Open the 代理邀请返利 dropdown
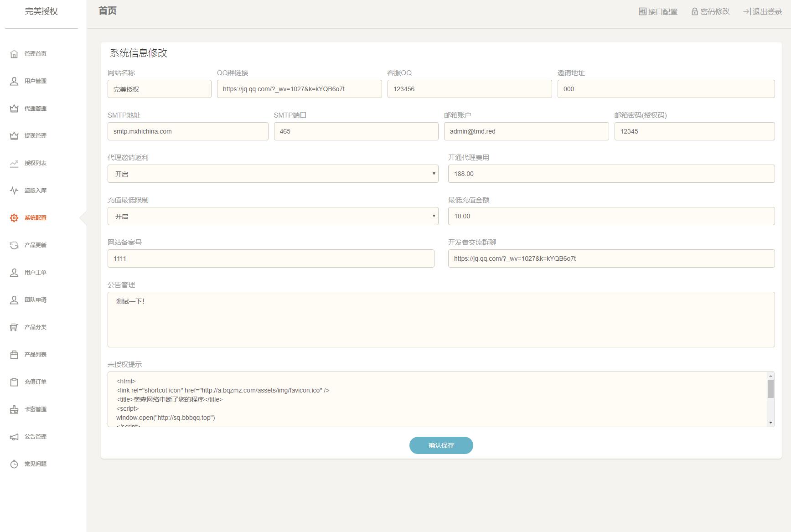 (273, 174)
